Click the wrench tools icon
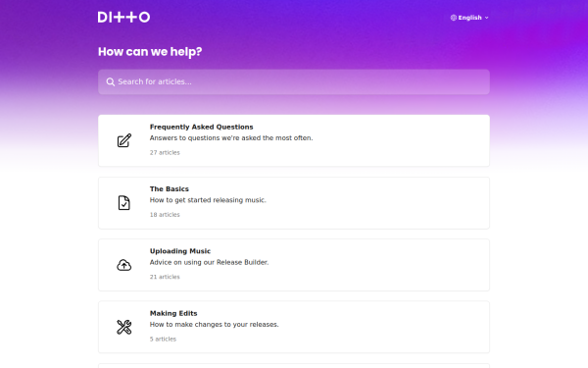Image resolution: width=588 pixels, height=368 pixels. 124,327
